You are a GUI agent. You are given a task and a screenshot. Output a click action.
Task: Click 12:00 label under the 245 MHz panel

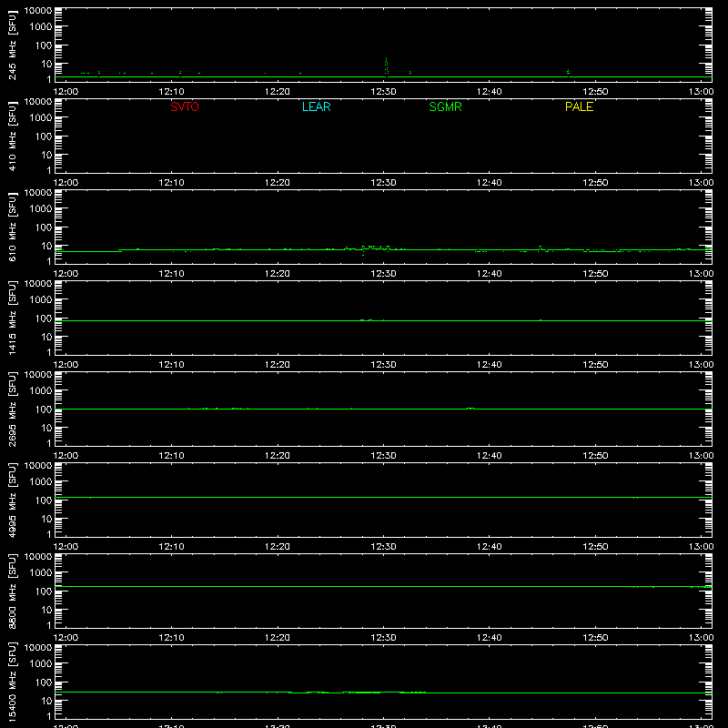[66, 92]
